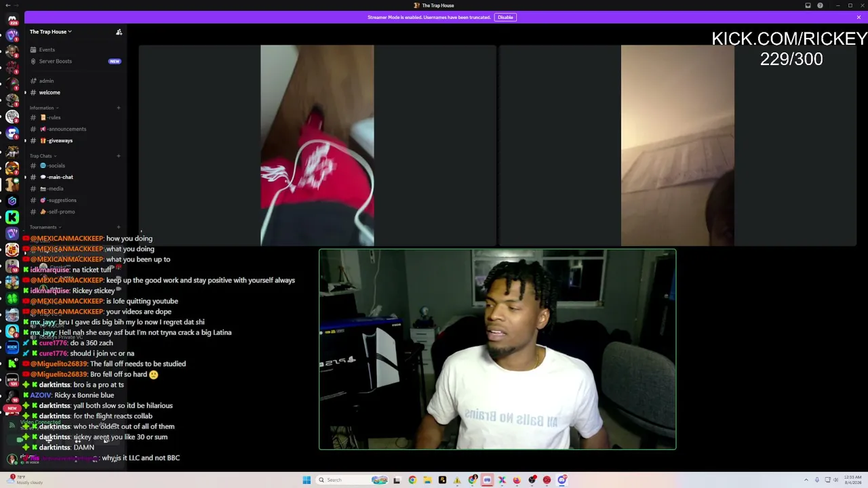
Task: Open the Windows Start menu
Action: pos(307,480)
